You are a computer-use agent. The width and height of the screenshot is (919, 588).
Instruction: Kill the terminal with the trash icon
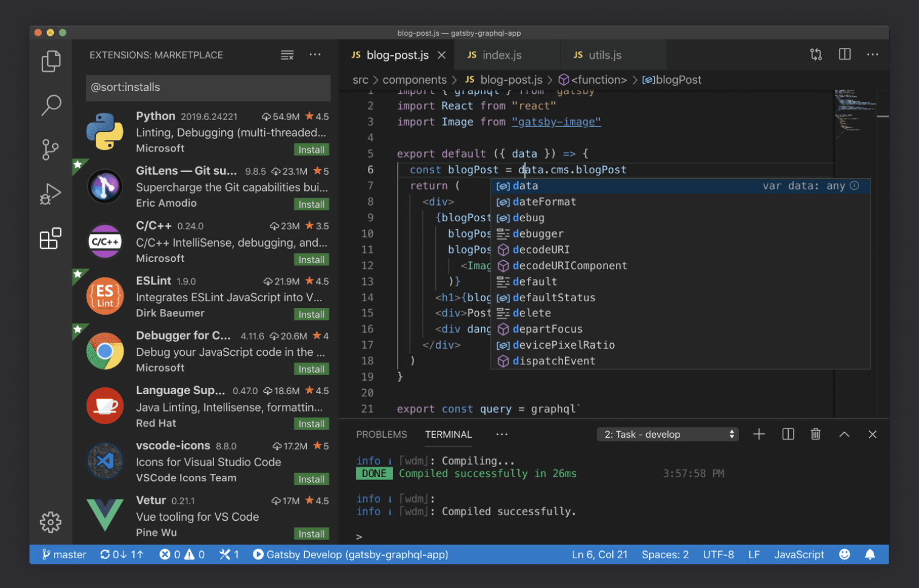tap(815, 434)
